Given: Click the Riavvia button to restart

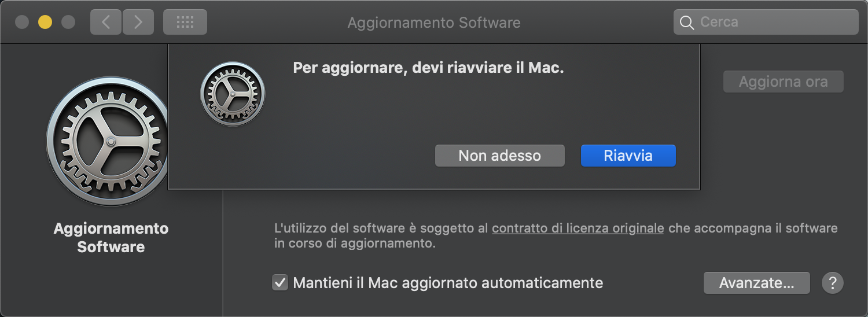Looking at the screenshot, I should (628, 156).
